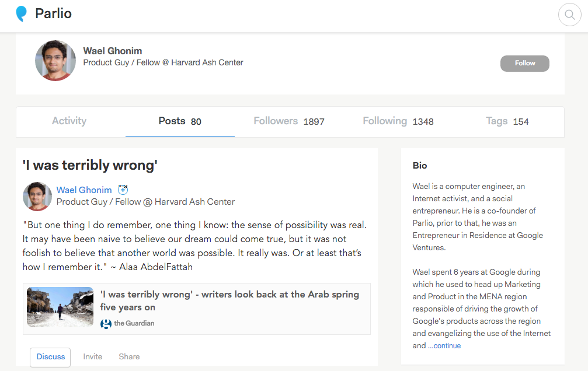The width and height of the screenshot is (588, 371).
Task: Click the Parlio logo icon
Action: pyautogui.click(x=22, y=13)
